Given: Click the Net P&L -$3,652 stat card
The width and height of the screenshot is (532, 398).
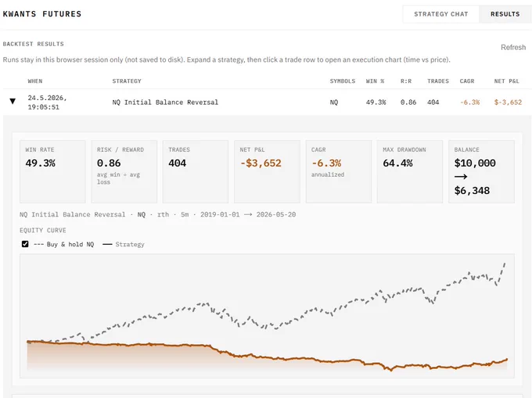Looking at the screenshot, I should (267, 171).
